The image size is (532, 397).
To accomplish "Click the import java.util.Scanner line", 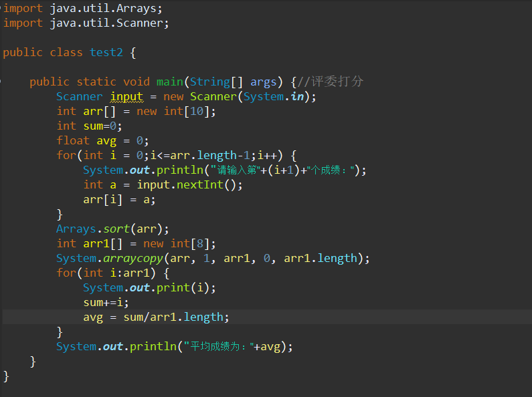I will pyautogui.click(x=86, y=23).
